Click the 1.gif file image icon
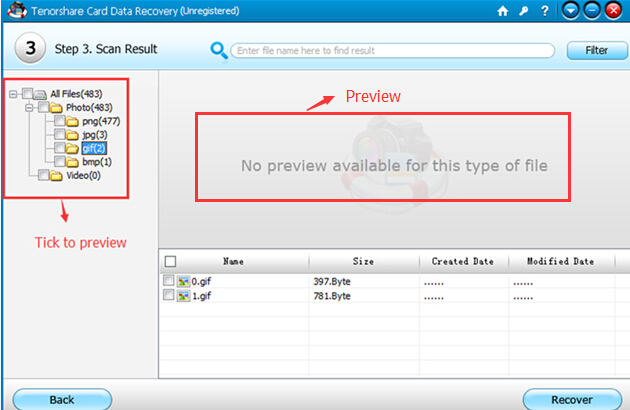 point(183,297)
